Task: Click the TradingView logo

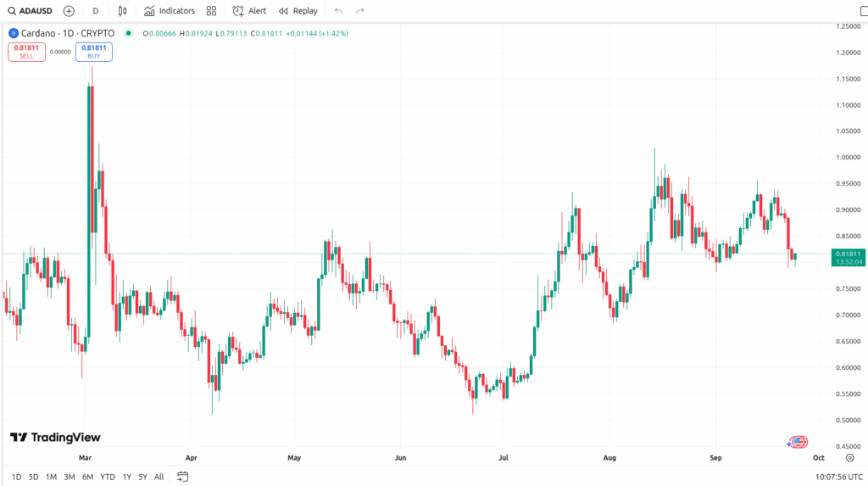Action: (55, 438)
